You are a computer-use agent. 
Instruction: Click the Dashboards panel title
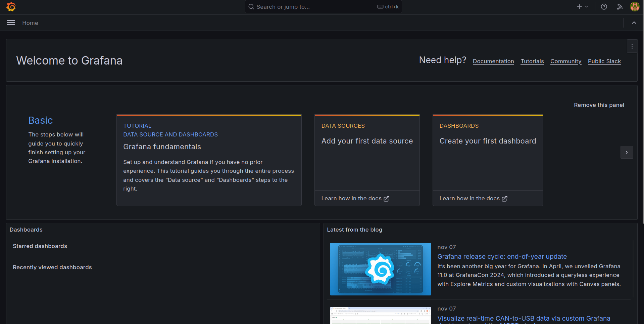point(26,230)
